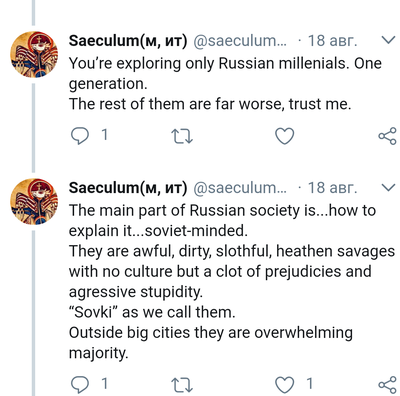Reply to the 'Russian millenials' tweet

(80, 136)
